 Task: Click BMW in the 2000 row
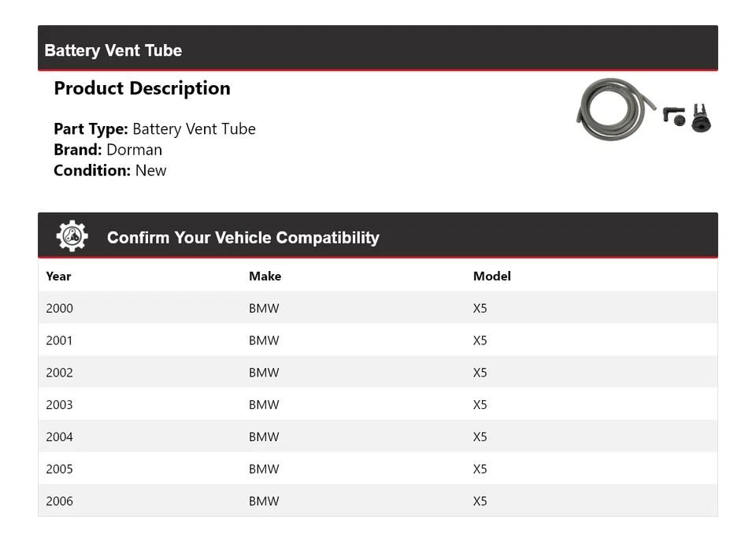coord(264,308)
